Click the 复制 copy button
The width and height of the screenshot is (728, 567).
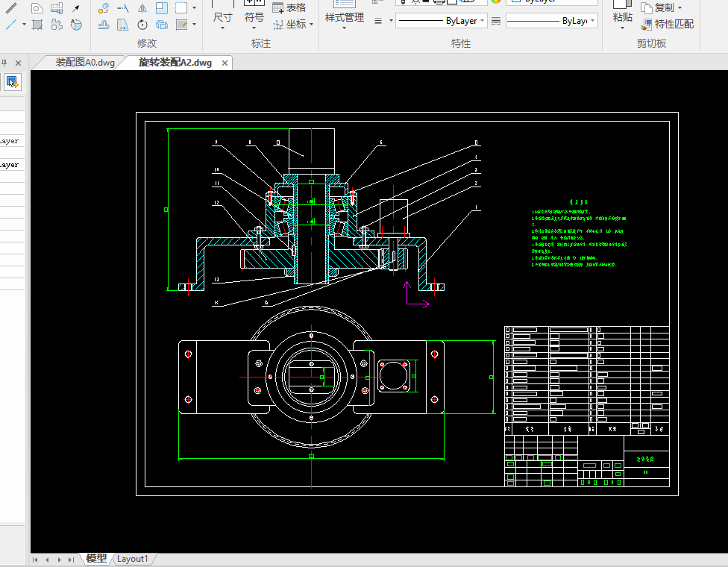[657, 7]
